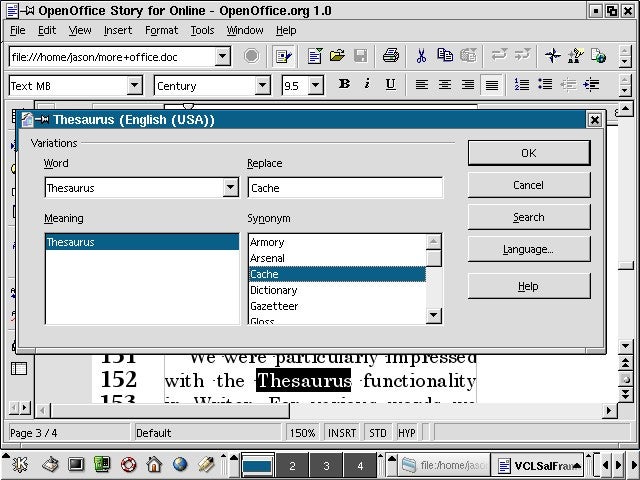Switch to virtual desktop 4 in pager

click(360, 465)
